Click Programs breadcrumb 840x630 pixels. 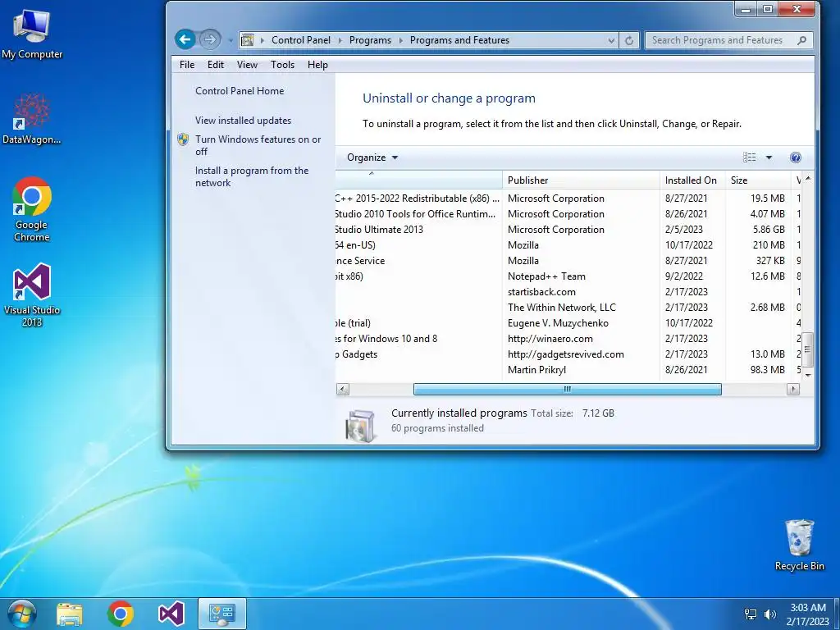pyautogui.click(x=370, y=40)
